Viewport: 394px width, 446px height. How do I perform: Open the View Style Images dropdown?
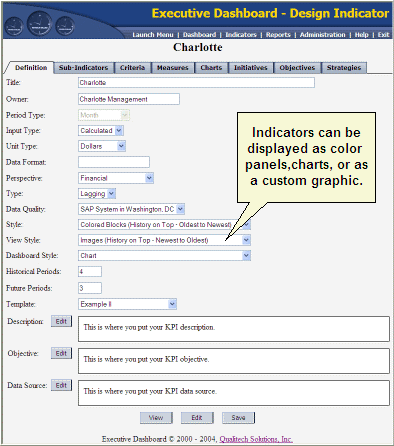pos(164,240)
